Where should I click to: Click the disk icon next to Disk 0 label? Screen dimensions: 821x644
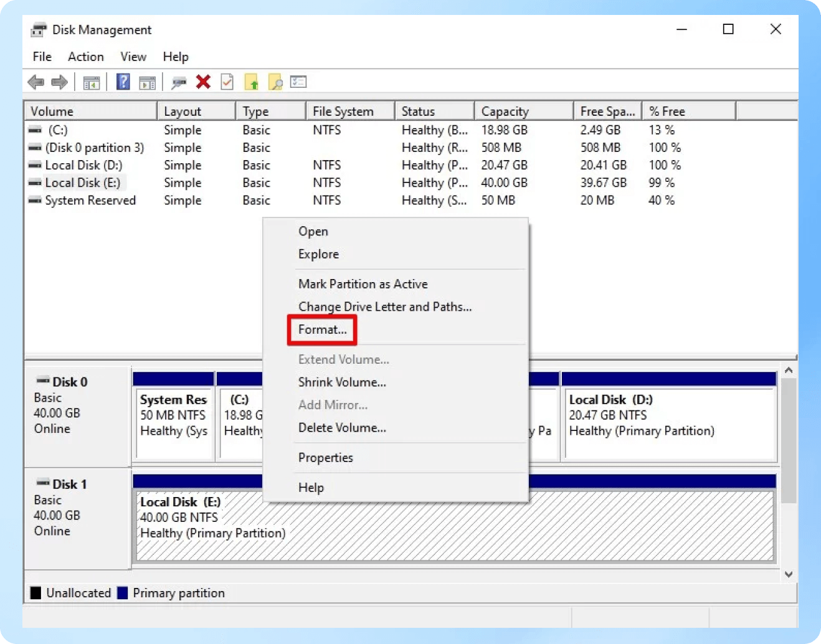pos(43,381)
